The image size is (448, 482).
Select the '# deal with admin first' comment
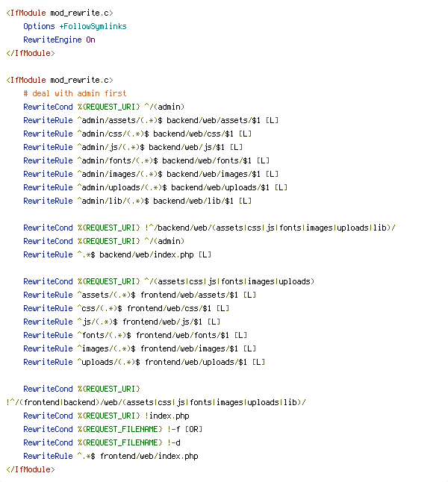[75, 93]
